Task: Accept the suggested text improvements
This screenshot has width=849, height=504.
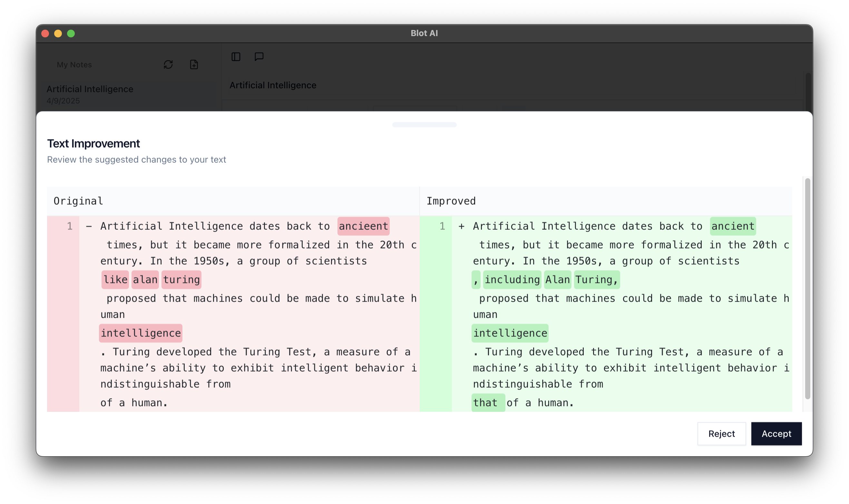Action: pyautogui.click(x=776, y=434)
